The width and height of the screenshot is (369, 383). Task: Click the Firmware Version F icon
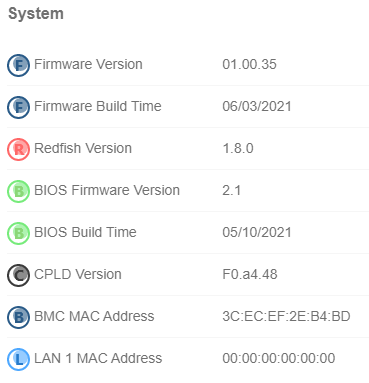pos(18,65)
